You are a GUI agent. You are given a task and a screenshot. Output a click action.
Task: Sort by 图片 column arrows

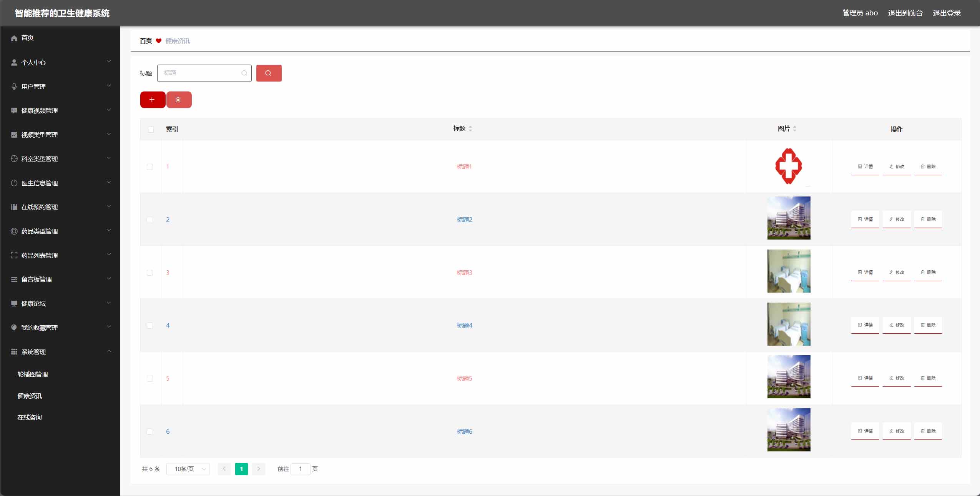pyautogui.click(x=795, y=129)
